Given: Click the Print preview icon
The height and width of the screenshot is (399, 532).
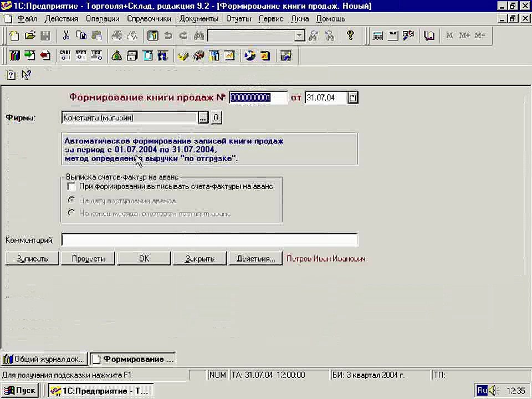Looking at the screenshot, I should tap(132, 35).
